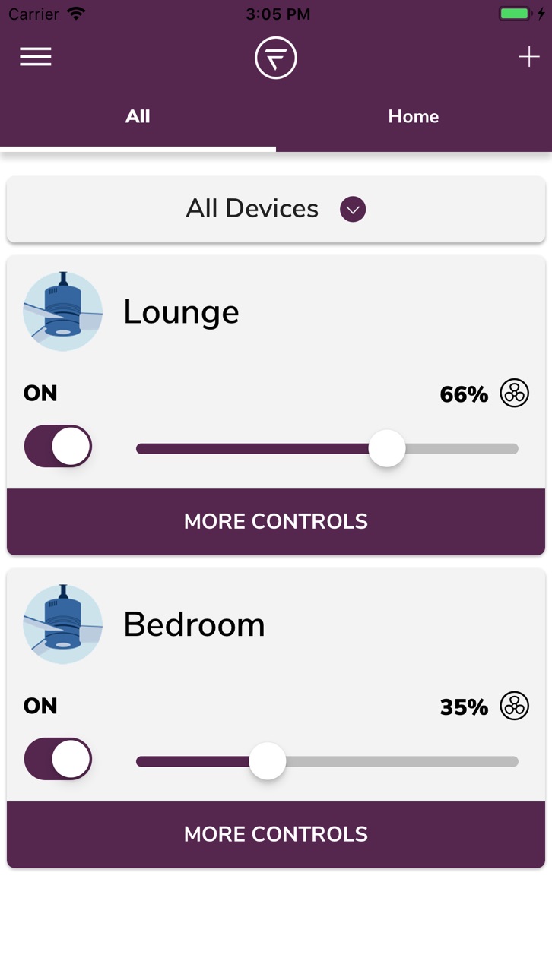
Task: Tap the Lounge fan speed slider handle
Action: pos(387,448)
